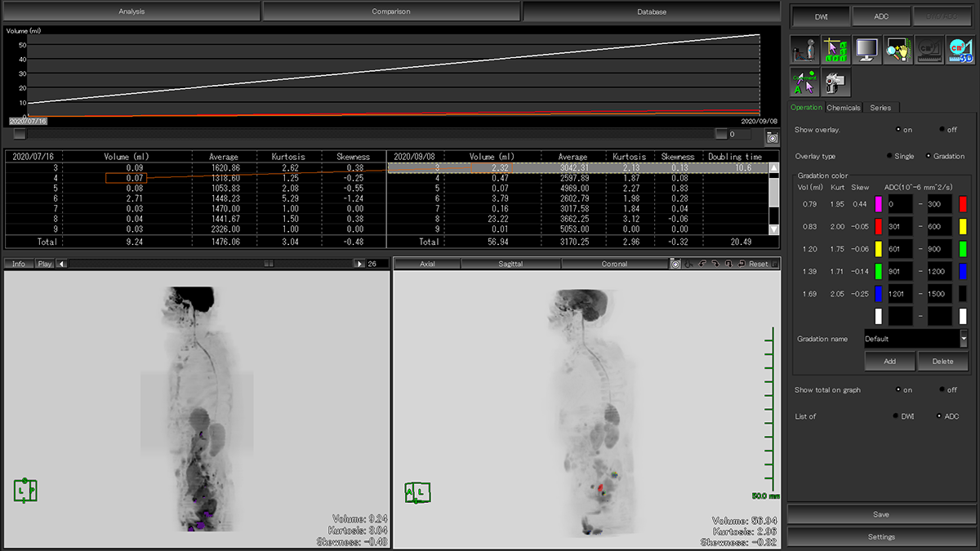The height and width of the screenshot is (551, 980).
Task: Click scroll down arrow in right table
Action: point(773,229)
